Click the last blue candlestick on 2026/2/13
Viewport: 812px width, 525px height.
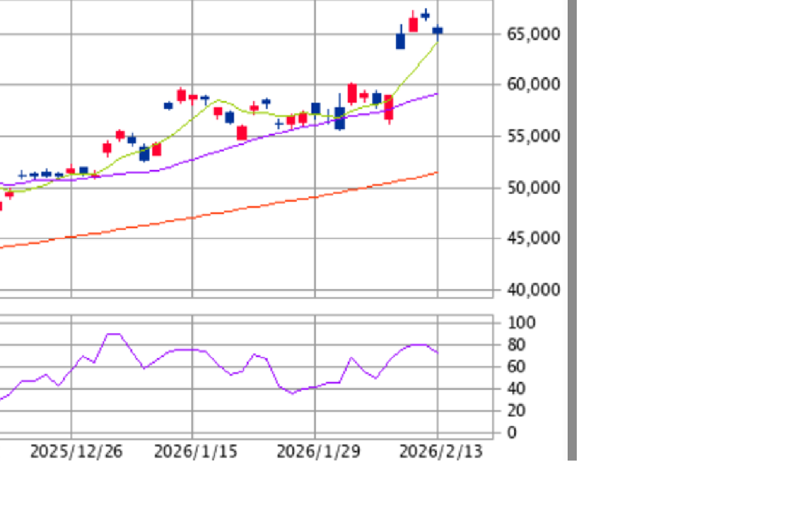(438, 30)
